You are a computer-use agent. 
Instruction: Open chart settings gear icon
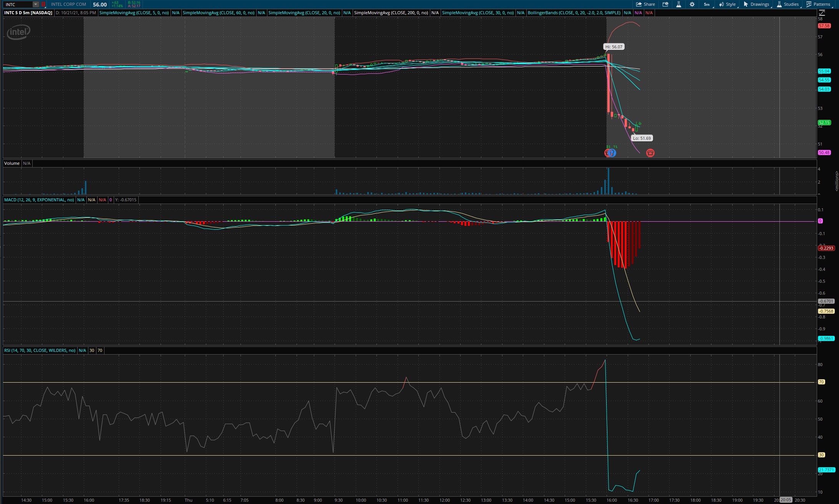point(692,4)
